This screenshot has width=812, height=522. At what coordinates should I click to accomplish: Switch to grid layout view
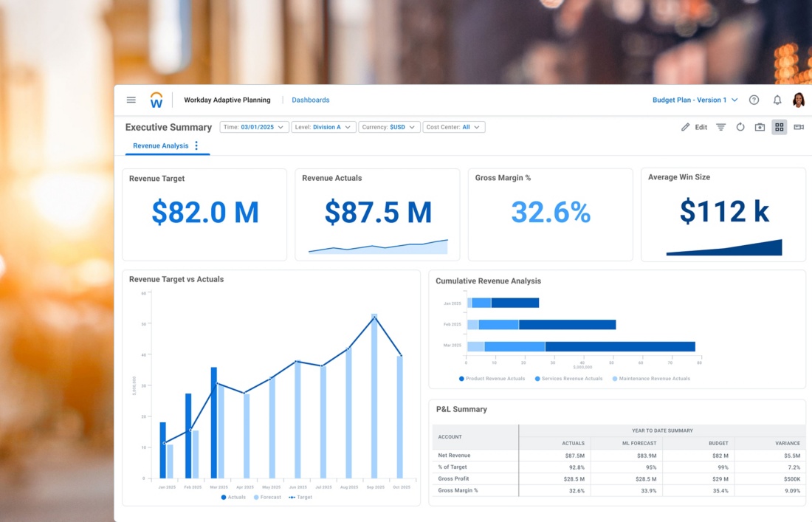tap(779, 127)
